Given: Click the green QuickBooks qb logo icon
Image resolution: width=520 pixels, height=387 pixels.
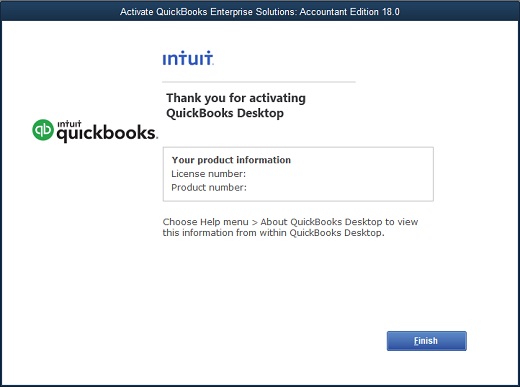Looking at the screenshot, I should (43, 130).
